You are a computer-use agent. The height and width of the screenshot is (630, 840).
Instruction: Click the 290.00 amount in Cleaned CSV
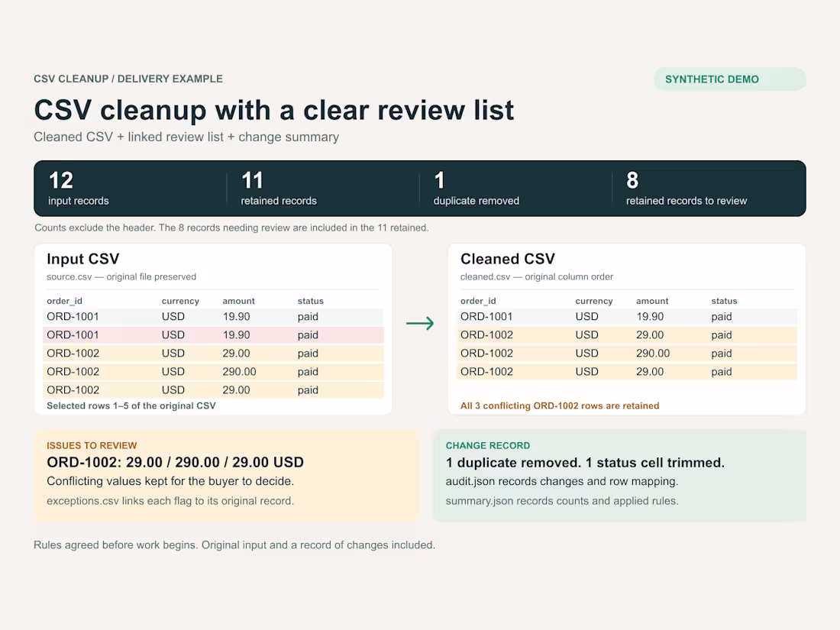click(653, 354)
